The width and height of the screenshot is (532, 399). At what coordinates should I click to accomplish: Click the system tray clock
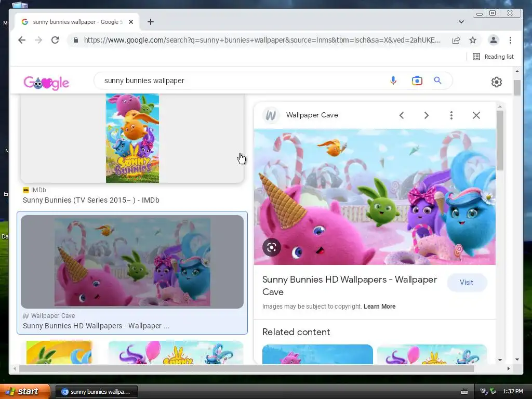click(513, 392)
